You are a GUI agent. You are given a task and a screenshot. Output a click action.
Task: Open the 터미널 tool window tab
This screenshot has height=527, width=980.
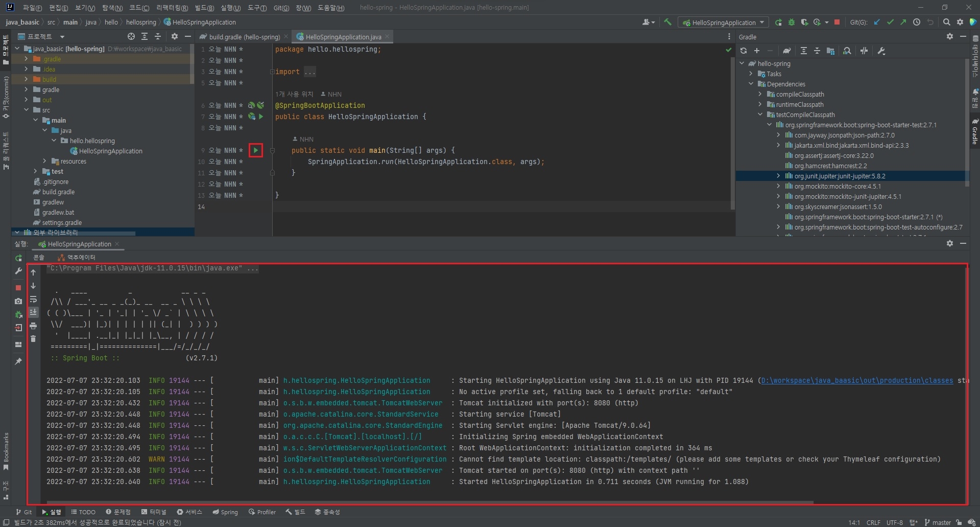click(x=154, y=512)
